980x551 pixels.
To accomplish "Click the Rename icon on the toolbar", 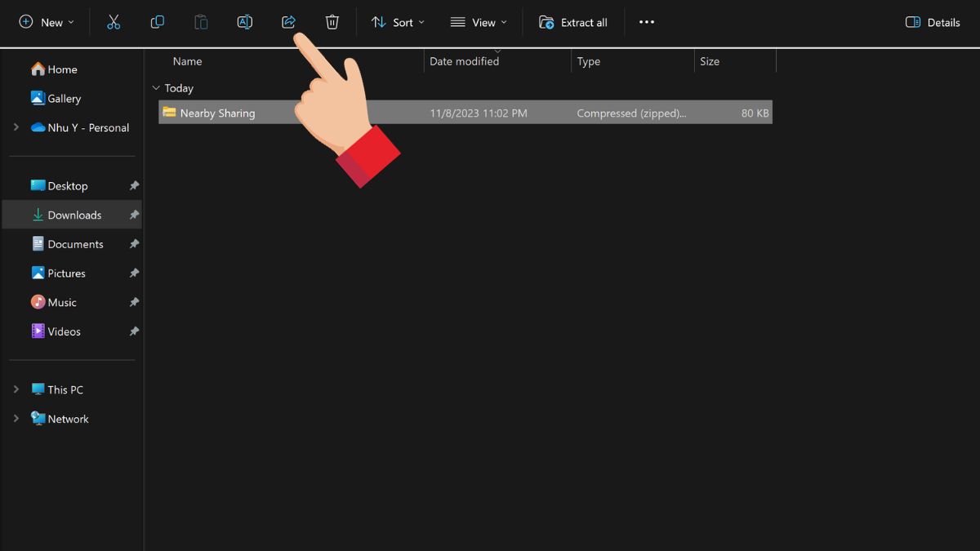I will pos(245,22).
